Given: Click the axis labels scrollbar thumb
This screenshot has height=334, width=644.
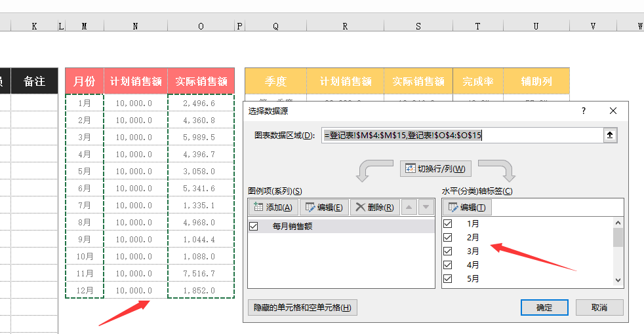Looking at the screenshot, I should click(x=618, y=237).
